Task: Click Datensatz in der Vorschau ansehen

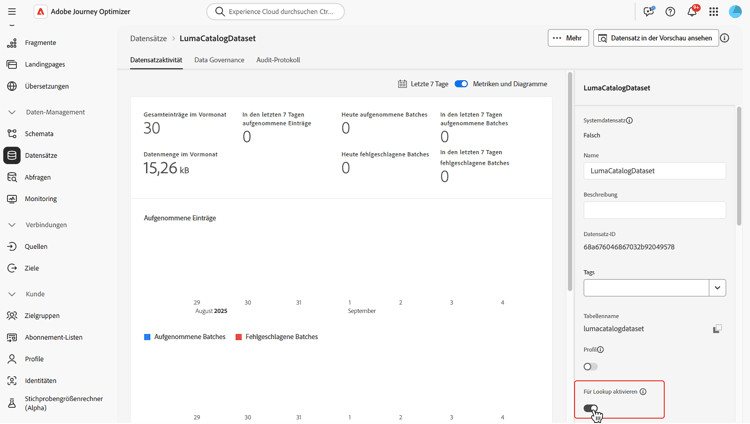Action: (656, 38)
